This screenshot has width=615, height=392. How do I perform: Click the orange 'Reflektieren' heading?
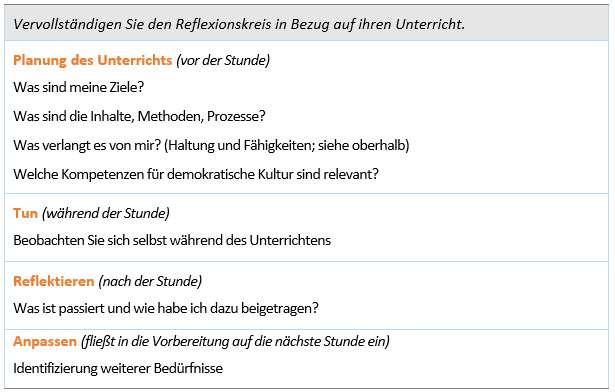[x=54, y=281]
